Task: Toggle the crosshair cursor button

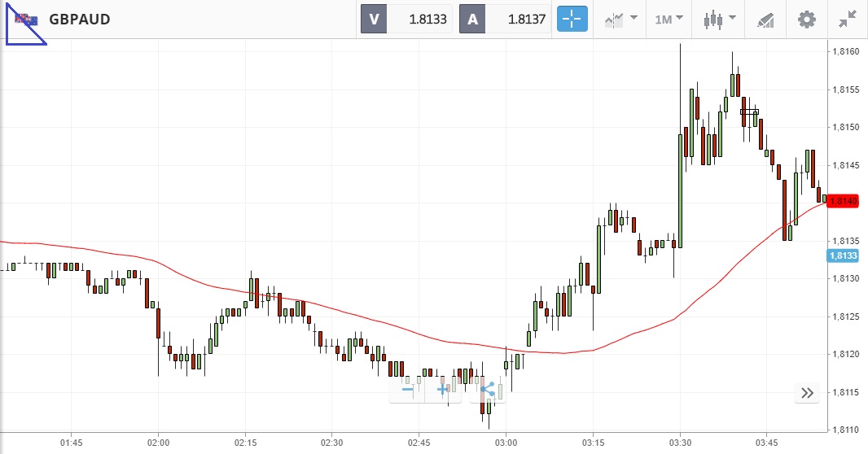Action: pyautogui.click(x=572, y=19)
